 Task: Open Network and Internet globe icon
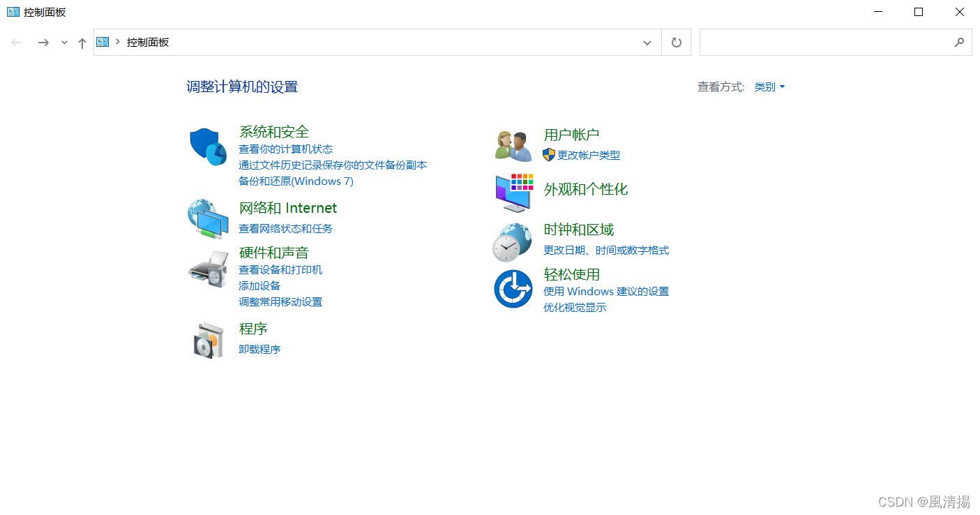click(x=208, y=218)
